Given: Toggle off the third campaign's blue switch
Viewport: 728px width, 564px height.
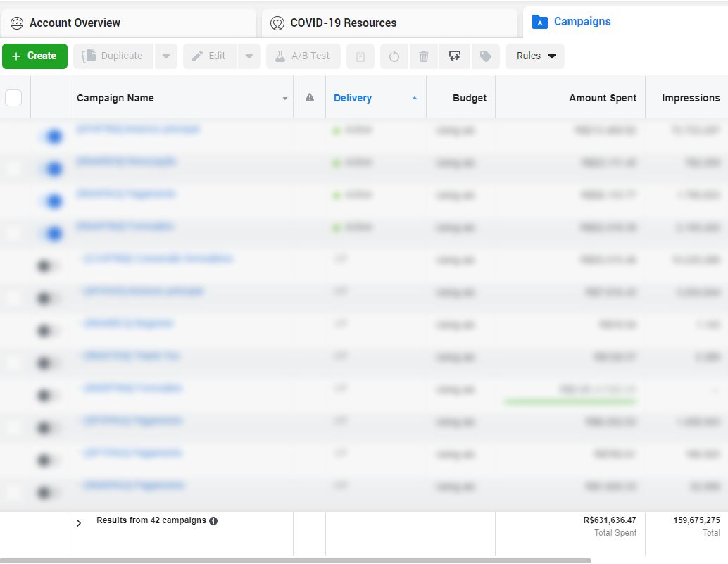Looking at the screenshot, I should 50,201.
